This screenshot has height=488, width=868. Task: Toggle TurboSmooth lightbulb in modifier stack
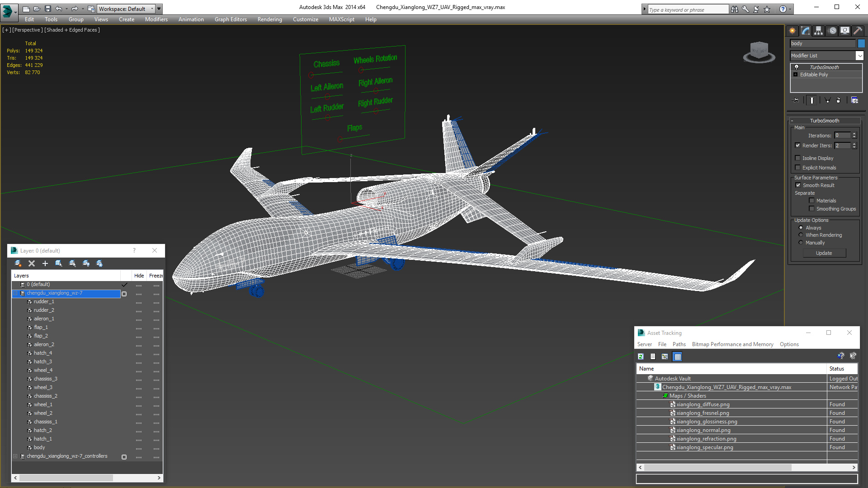coord(797,67)
